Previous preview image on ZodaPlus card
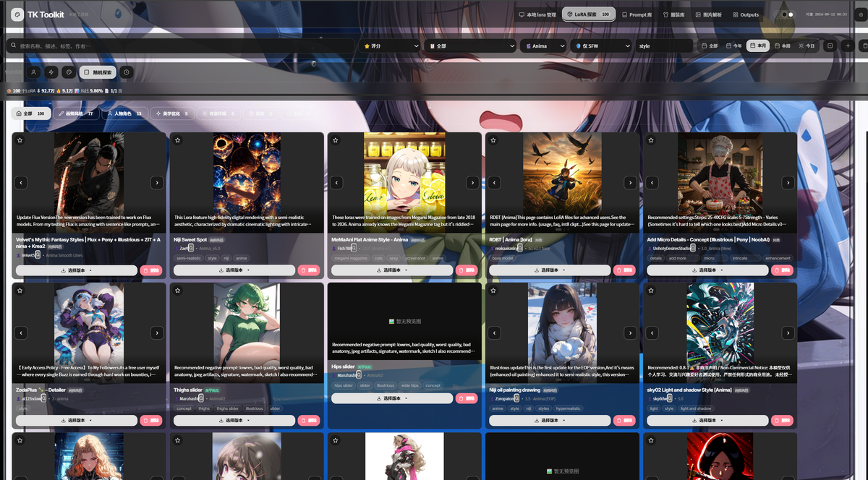Screen dimensions: 868x480 [x=21, y=333]
